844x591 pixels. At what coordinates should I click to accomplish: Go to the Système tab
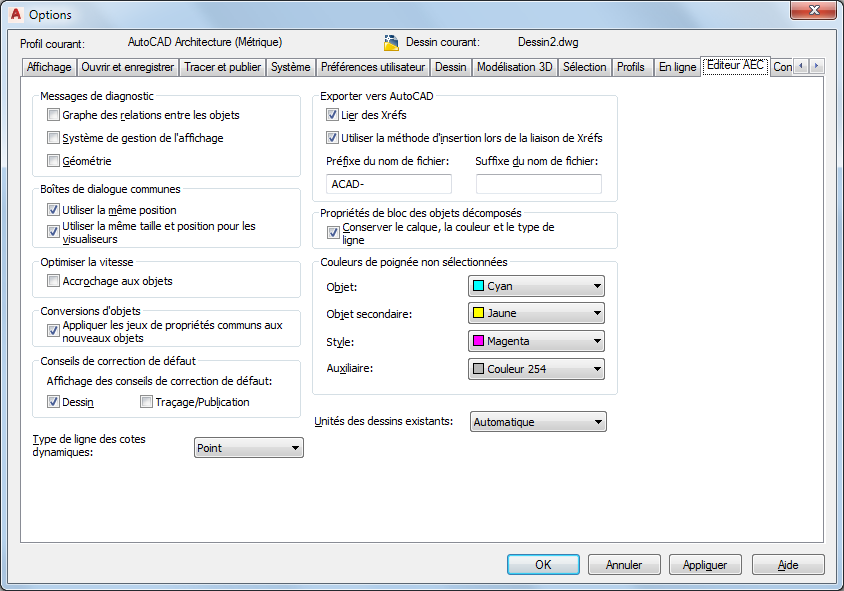(x=291, y=67)
